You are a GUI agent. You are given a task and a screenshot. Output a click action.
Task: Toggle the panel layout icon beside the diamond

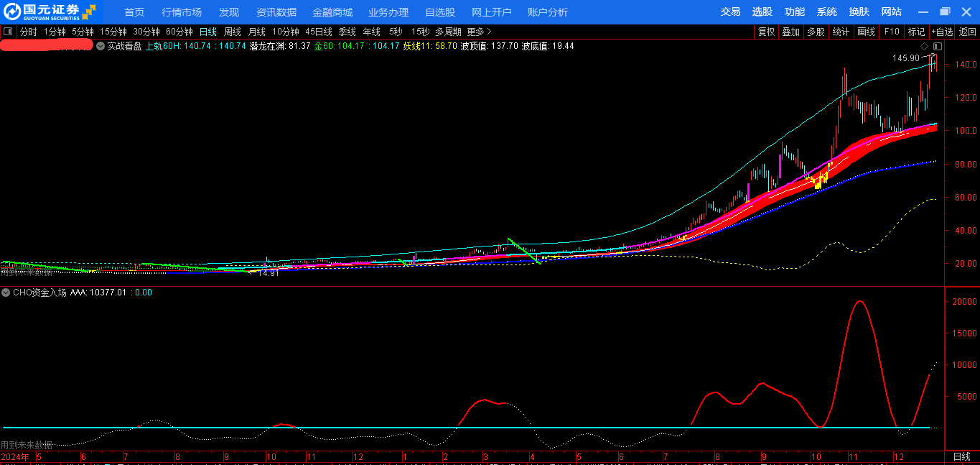pyautogui.click(x=937, y=46)
